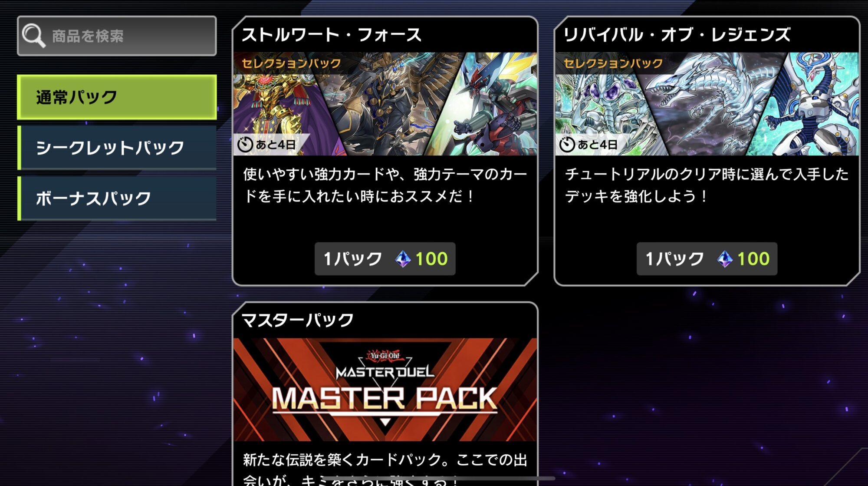Click the ストルワート・フォース title header

coord(332,35)
